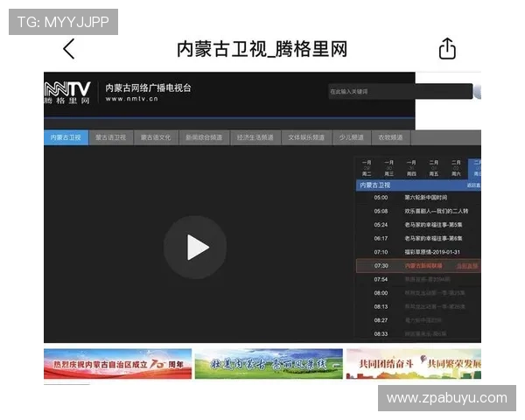525x420 pixels.
Task: Open 05:24 老马家的幸福往事-第5集
Action: [x=418, y=225]
